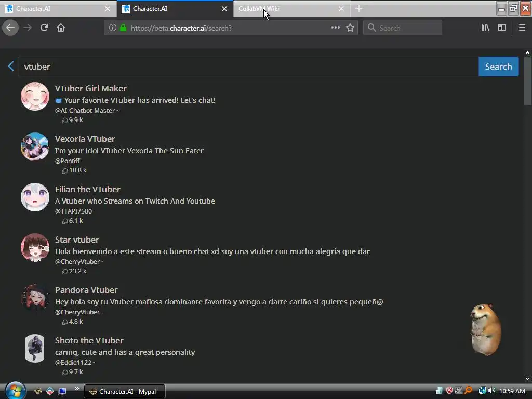Viewport: 532px width, 399px height.
Task: Click the vtuber query input field
Action: [x=248, y=66]
